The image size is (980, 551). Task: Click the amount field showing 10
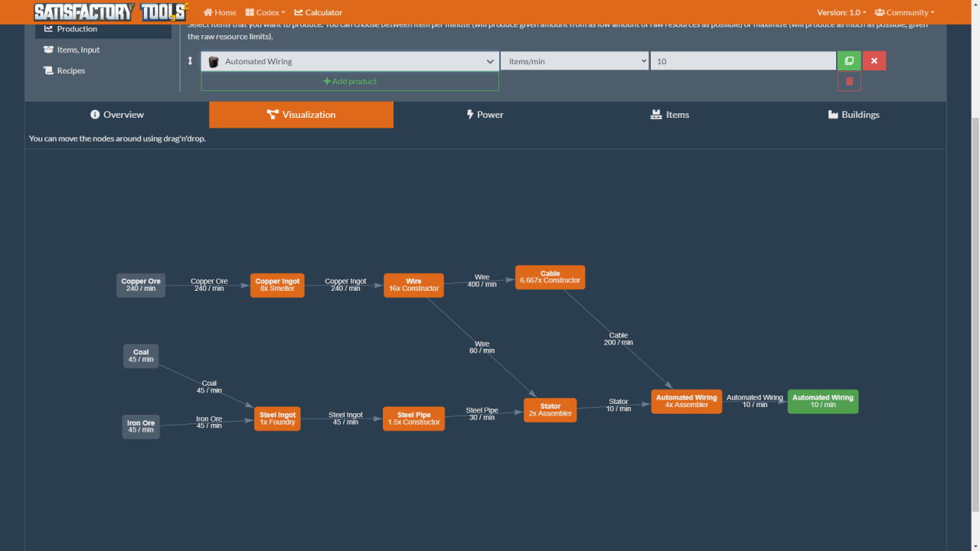coord(743,61)
